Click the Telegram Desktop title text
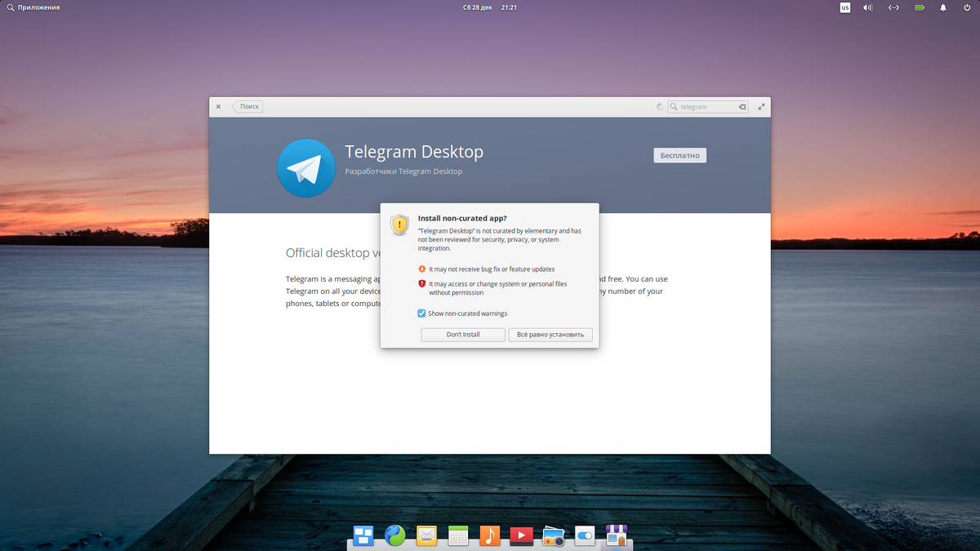 click(414, 152)
